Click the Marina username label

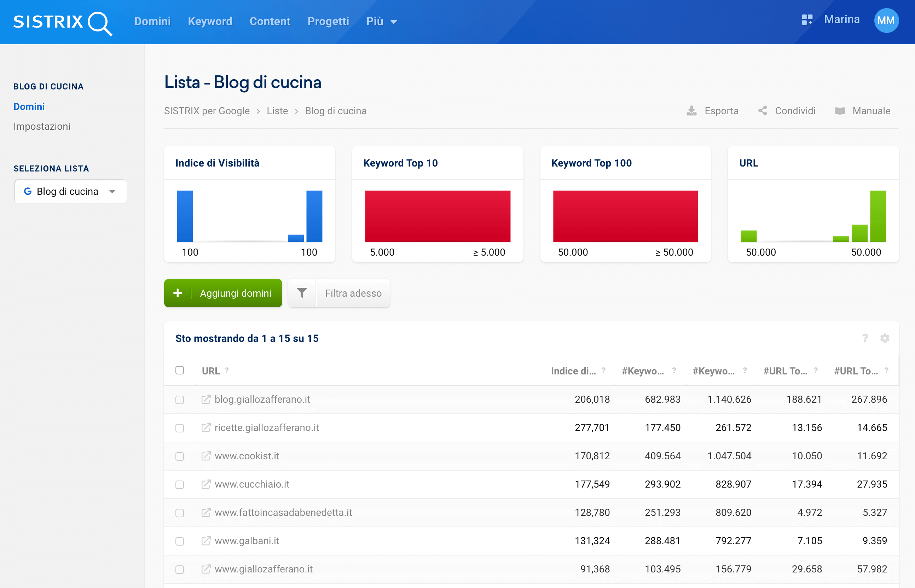pyautogui.click(x=842, y=19)
